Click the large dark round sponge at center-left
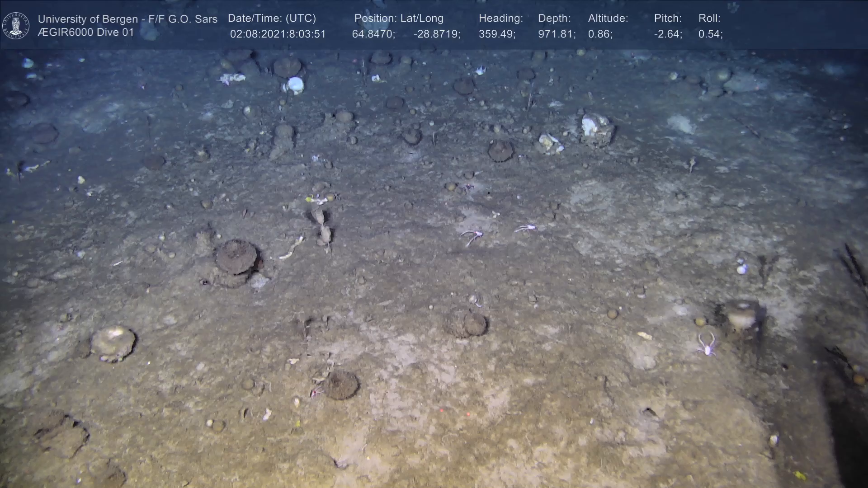 click(236, 257)
